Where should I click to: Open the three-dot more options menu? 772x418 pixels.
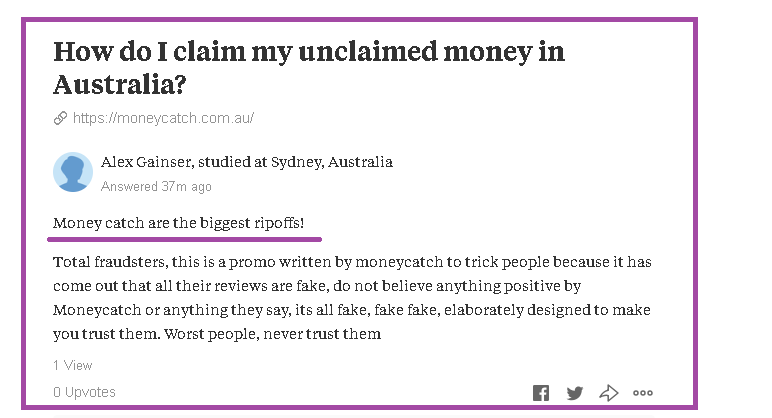click(x=643, y=393)
